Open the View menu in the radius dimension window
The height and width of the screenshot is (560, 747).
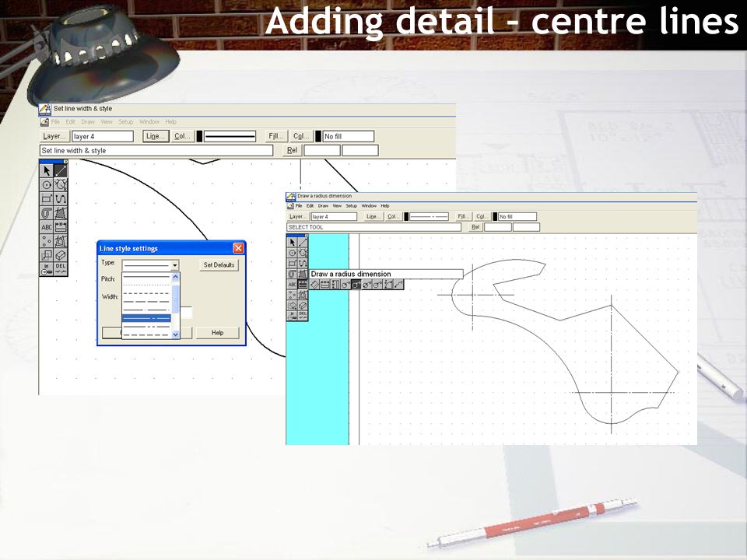[337, 205]
